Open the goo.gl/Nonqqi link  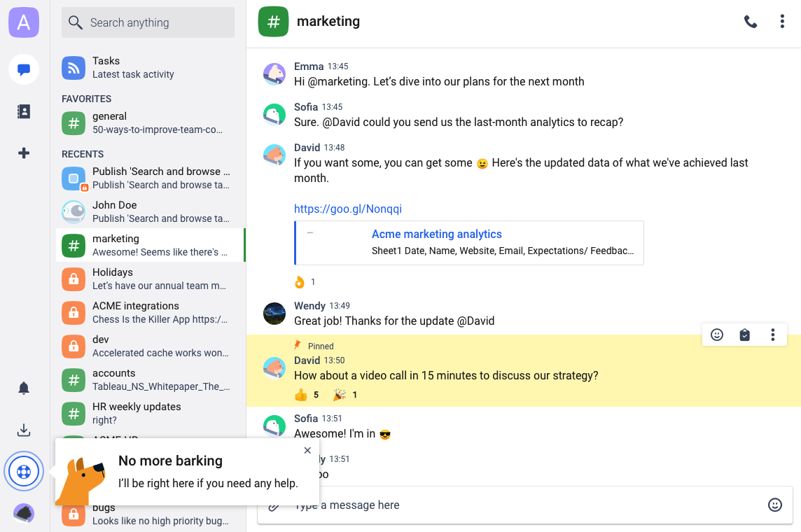point(348,209)
